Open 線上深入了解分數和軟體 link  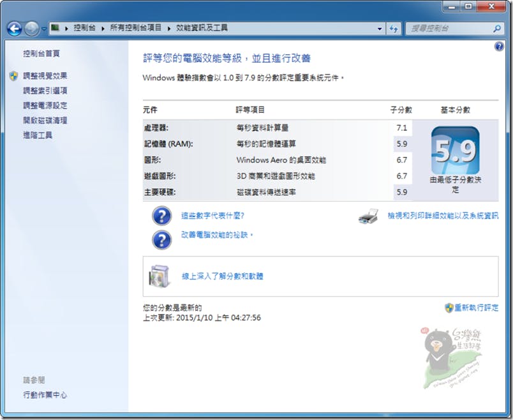point(223,276)
